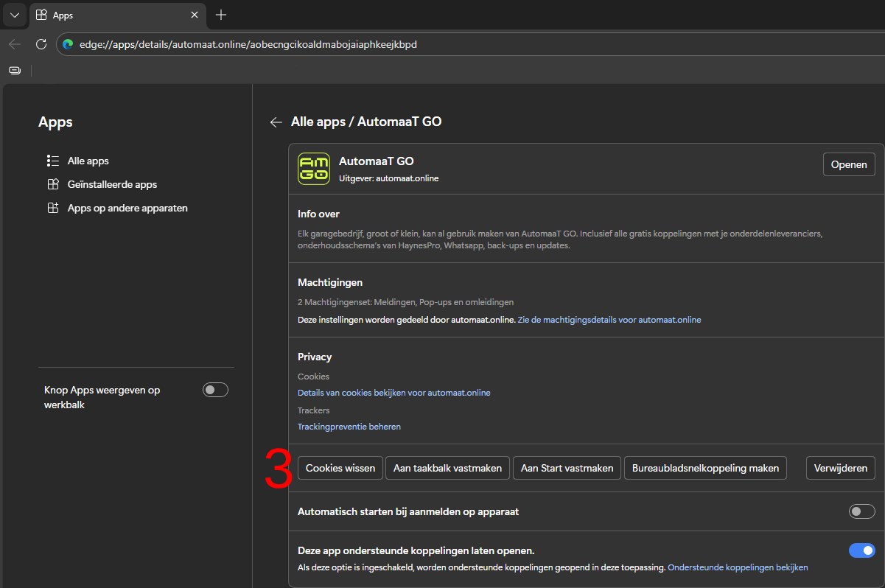
Task: Click the Apps op andere apparaten icon
Action: pyautogui.click(x=52, y=208)
